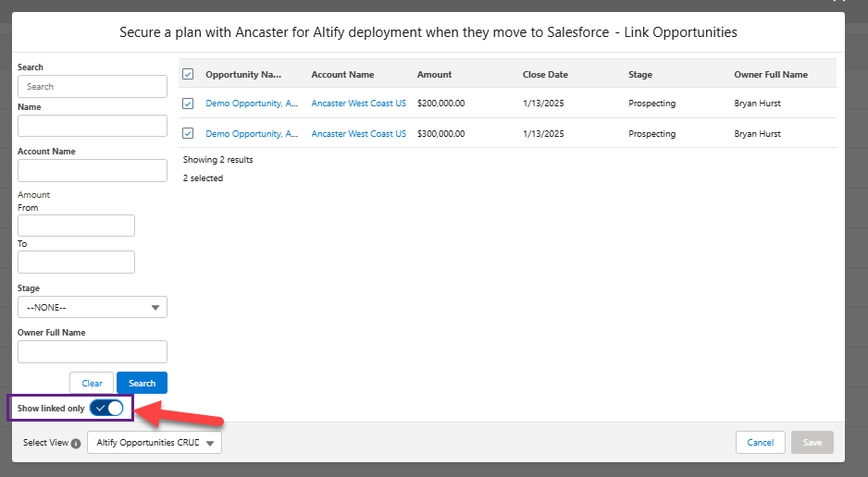Sort by Stage column header

coord(640,75)
